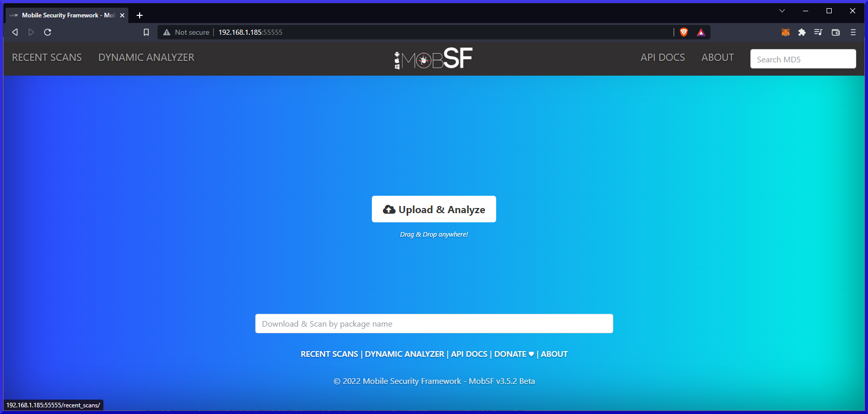This screenshot has width=868, height=414.
Task: Open the browser hamburger menu
Action: pyautogui.click(x=853, y=32)
